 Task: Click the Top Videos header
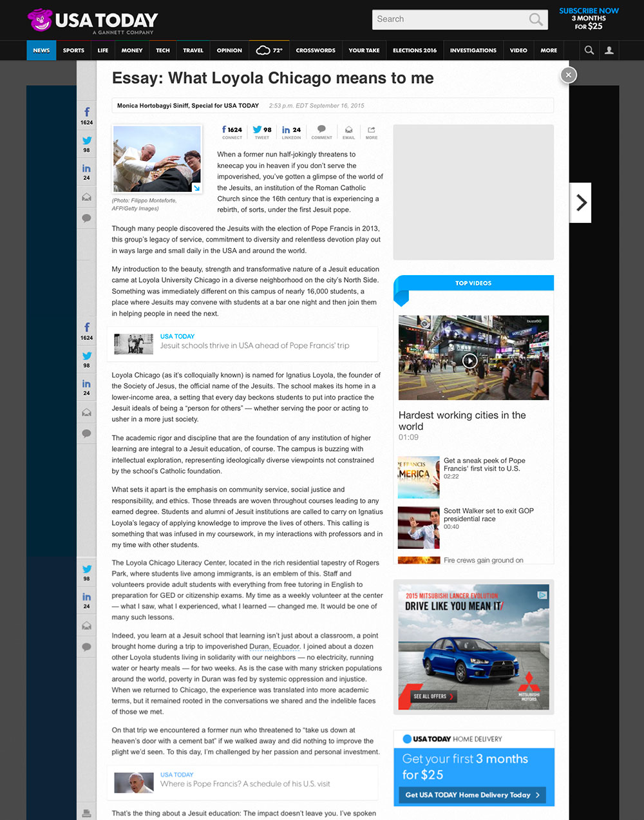click(473, 283)
